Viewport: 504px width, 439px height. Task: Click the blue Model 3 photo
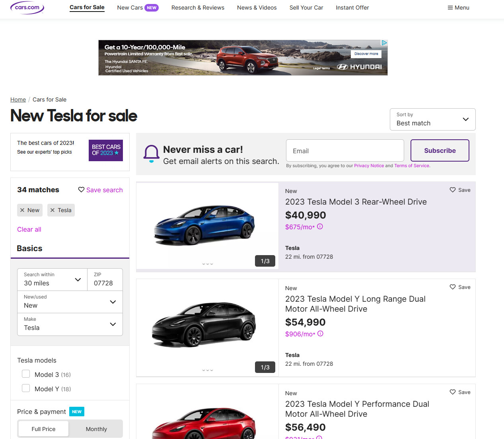point(207,226)
